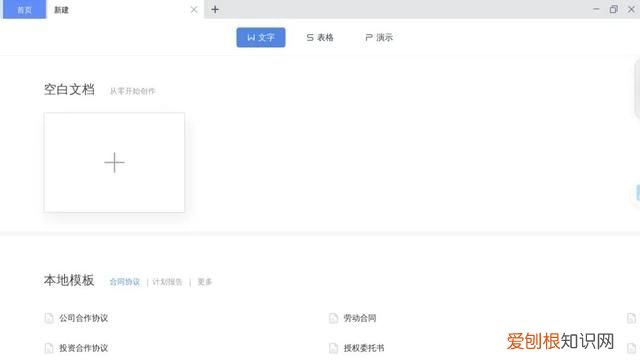Image resolution: width=640 pixels, height=360 pixels.
Task: Switch to the 文字 document type
Action: (261, 38)
